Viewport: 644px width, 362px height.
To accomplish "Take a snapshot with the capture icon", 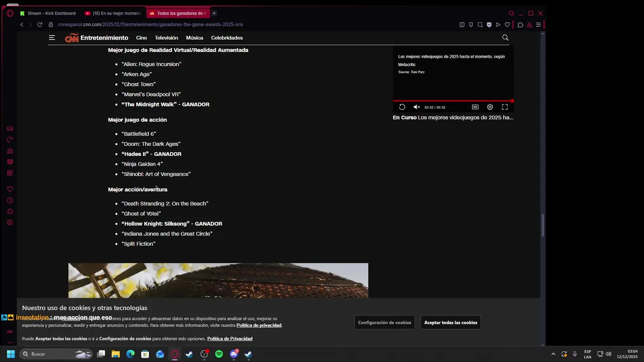I will [x=480, y=25].
